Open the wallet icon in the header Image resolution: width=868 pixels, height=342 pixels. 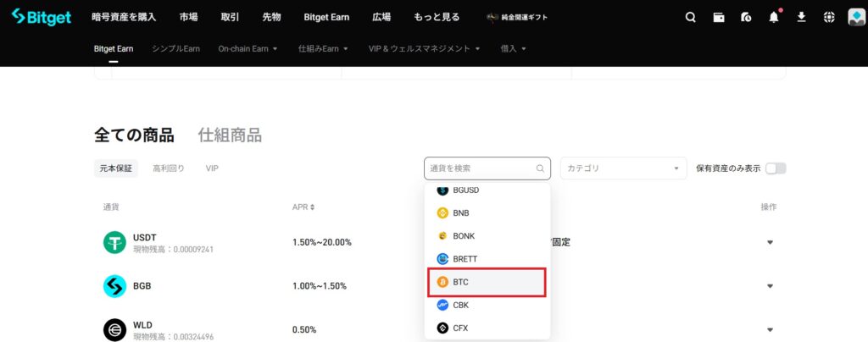[x=719, y=17]
